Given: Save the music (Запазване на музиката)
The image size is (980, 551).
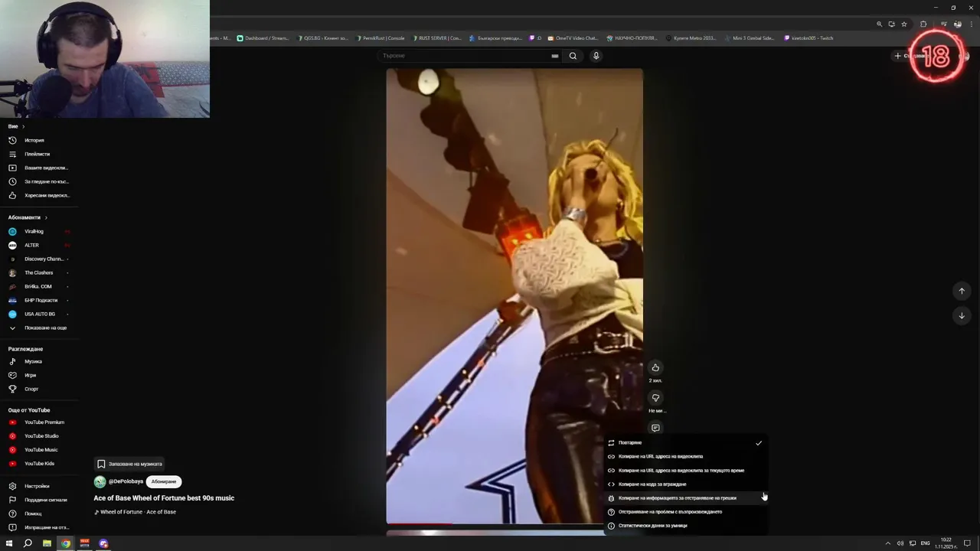Looking at the screenshot, I should point(129,464).
